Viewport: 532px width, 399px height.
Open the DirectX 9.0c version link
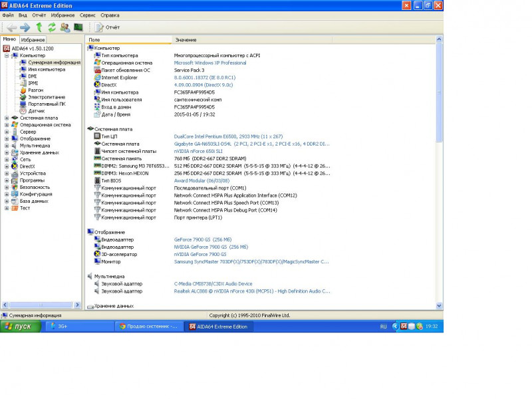[x=203, y=85]
